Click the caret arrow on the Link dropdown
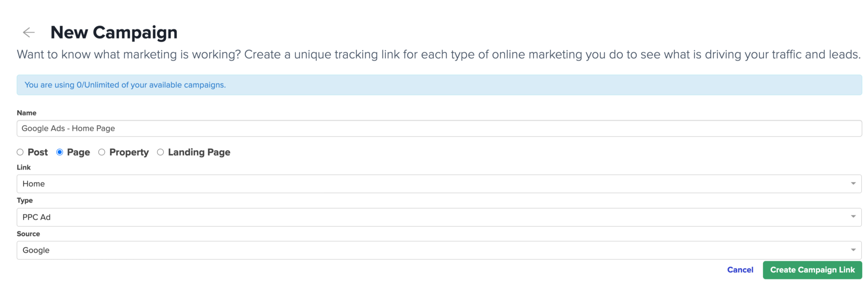 coord(853,184)
